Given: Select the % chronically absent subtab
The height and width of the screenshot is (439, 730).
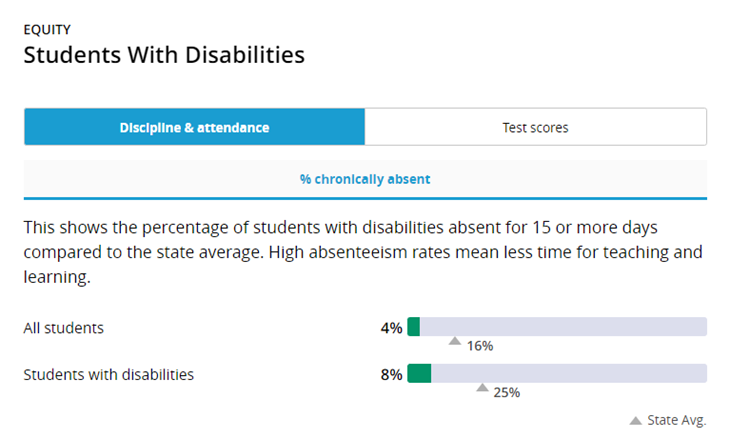Looking at the screenshot, I should coord(365,179).
